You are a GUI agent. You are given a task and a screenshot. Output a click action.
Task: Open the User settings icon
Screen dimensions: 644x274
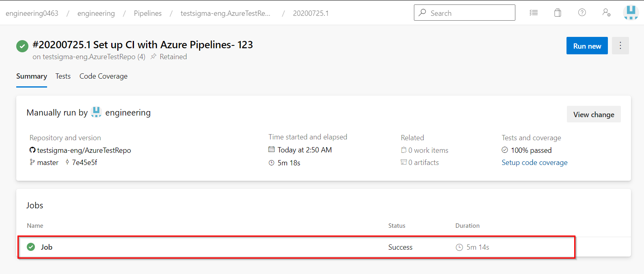coord(606,13)
